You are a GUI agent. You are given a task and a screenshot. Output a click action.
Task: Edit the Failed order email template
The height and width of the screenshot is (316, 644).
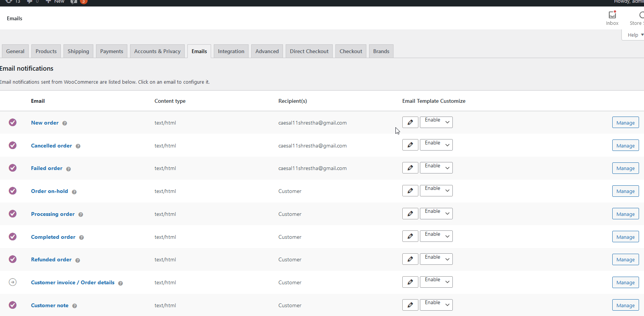[410, 168]
